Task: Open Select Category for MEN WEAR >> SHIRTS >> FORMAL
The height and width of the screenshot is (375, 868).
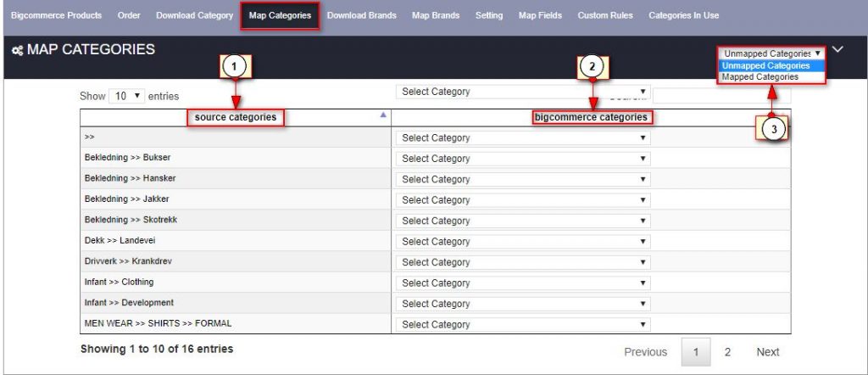Action: pyautogui.click(x=523, y=325)
